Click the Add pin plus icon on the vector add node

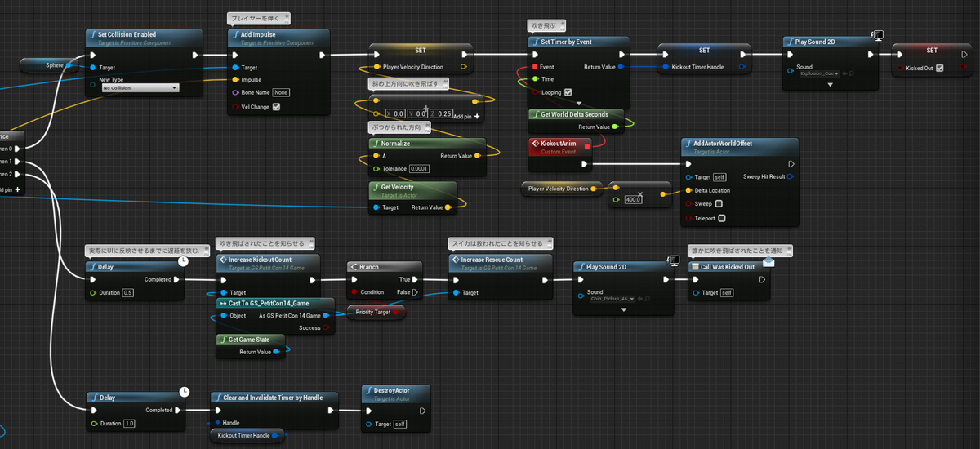[x=476, y=117]
